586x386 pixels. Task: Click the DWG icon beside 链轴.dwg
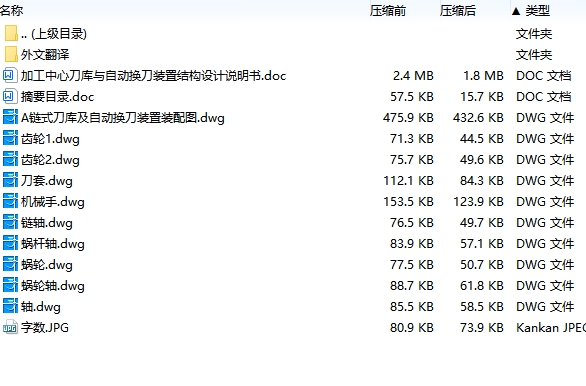(10, 222)
